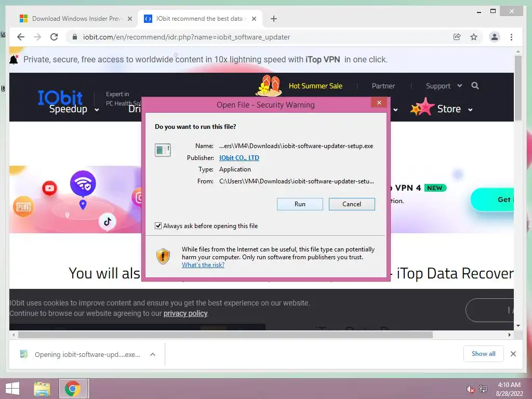Image resolution: width=532 pixels, height=399 pixels.
Task: Click Show all downloads button
Action: (484, 354)
